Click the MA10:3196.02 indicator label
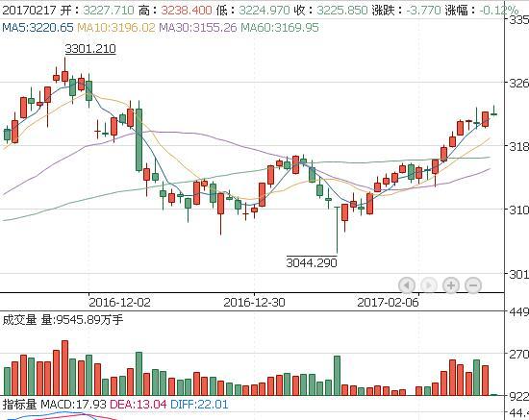The height and width of the screenshot is (420, 529). 116,27
